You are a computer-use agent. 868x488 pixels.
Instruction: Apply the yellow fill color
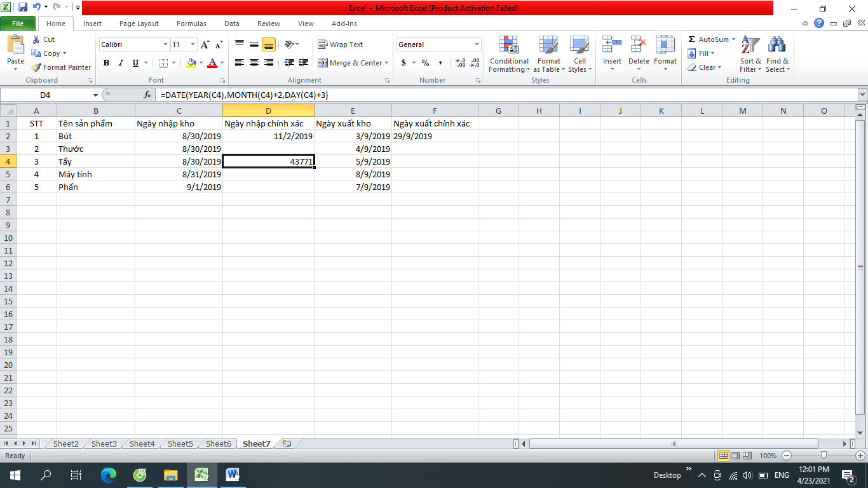point(192,63)
